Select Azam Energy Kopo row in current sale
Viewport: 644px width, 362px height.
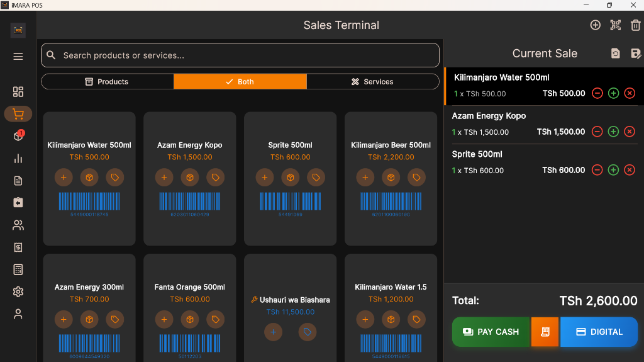coord(545,124)
